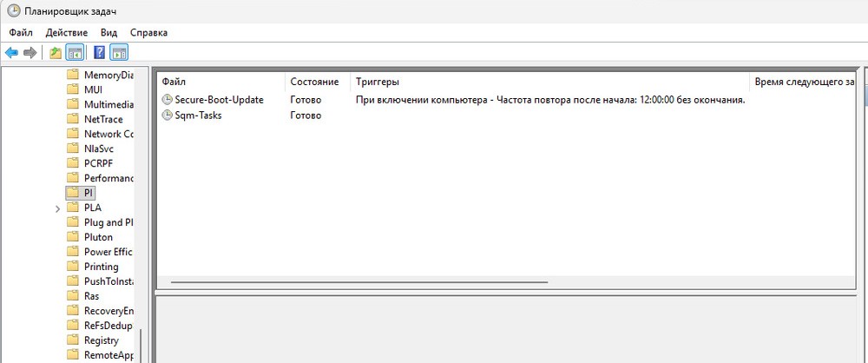Screen dimensions: 868x363
Task: Click the folder icon next to Printing
Action: [73, 266]
